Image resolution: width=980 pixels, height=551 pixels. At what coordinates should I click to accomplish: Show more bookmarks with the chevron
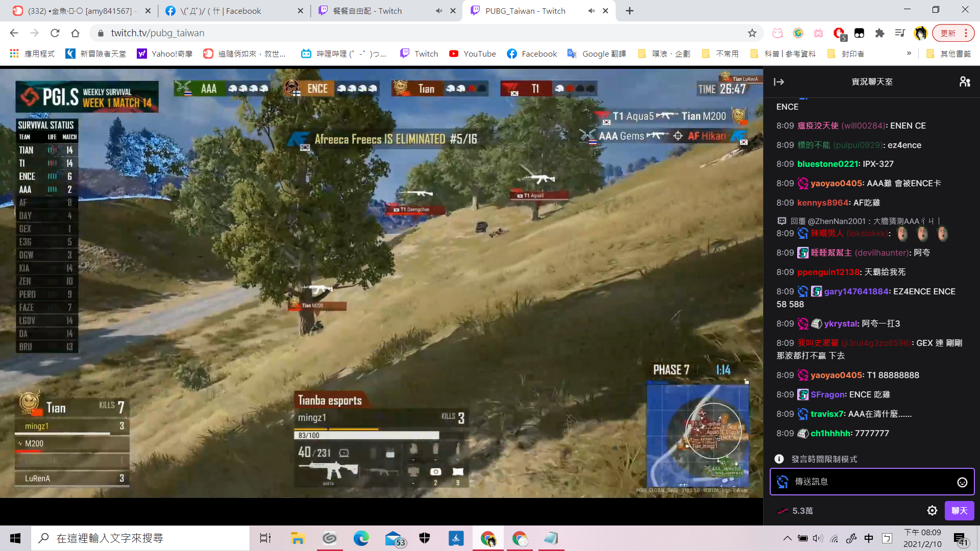click(909, 54)
